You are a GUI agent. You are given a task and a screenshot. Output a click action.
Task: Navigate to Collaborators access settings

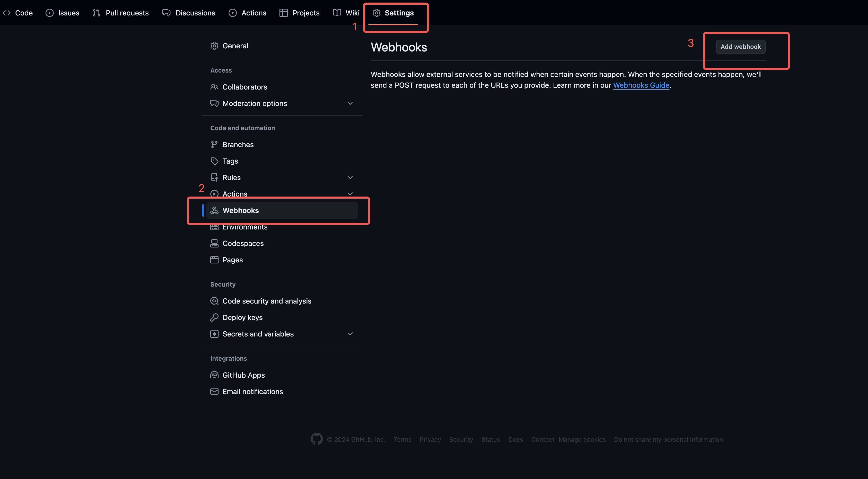(245, 87)
